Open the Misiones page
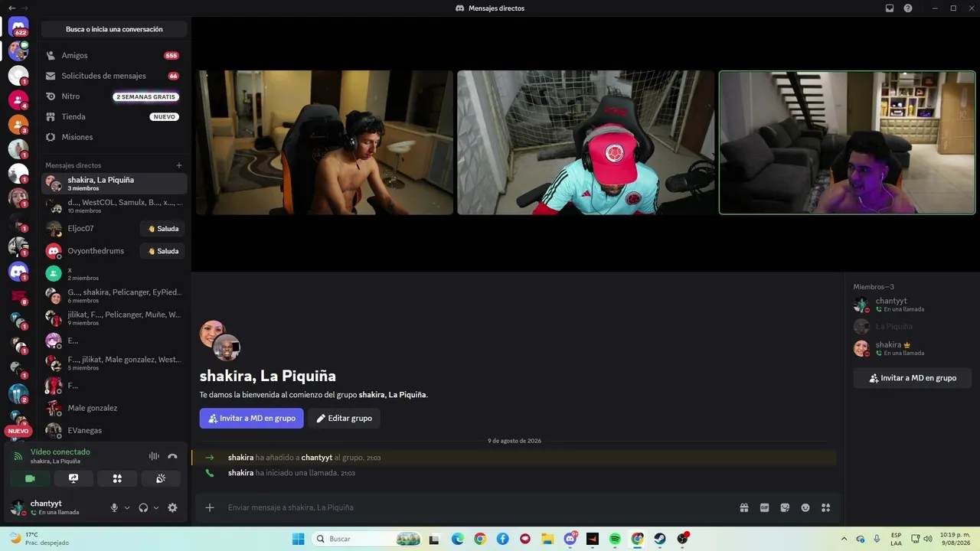980x551 pixels. 114,137
